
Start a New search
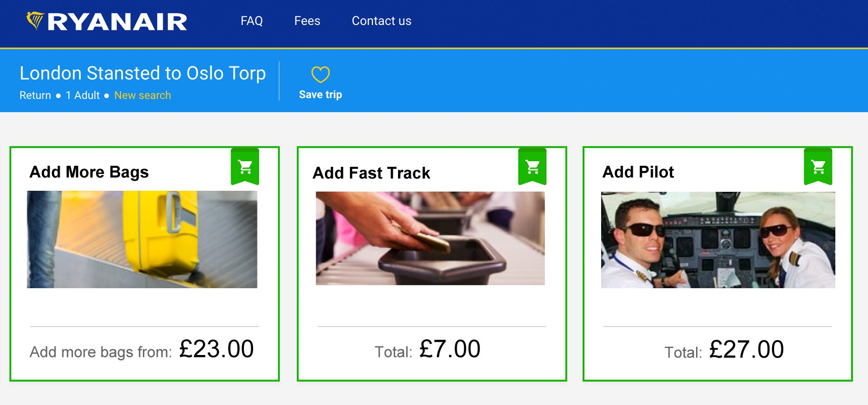coord(142,95)
